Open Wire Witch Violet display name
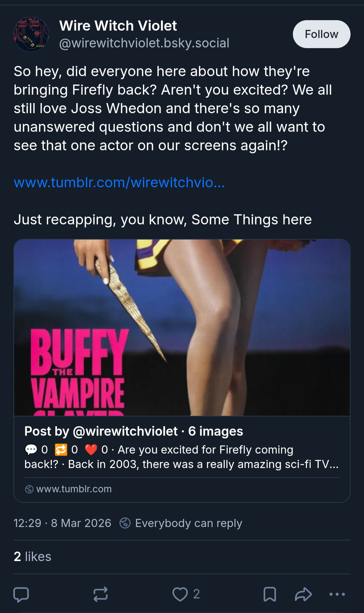Screen dimensions: 364x613 (x=118, y=26)
